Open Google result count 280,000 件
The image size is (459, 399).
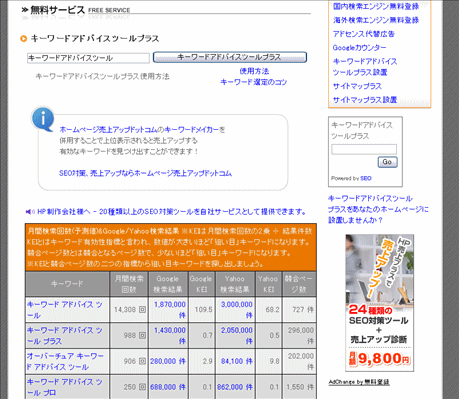(x=168, y=361)
